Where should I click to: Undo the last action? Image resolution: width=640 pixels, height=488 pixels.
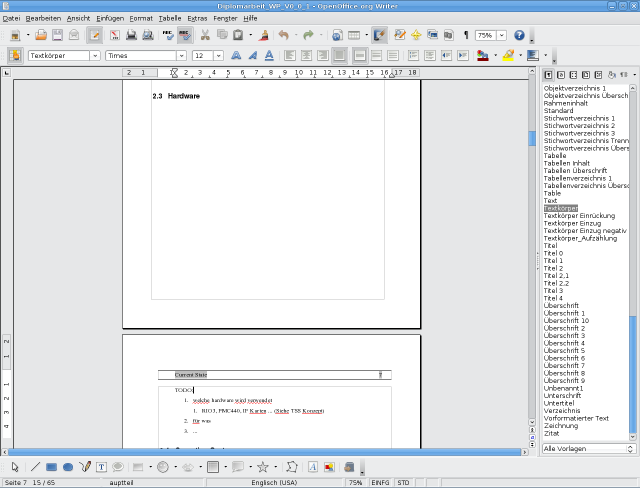tap(284, 35)
